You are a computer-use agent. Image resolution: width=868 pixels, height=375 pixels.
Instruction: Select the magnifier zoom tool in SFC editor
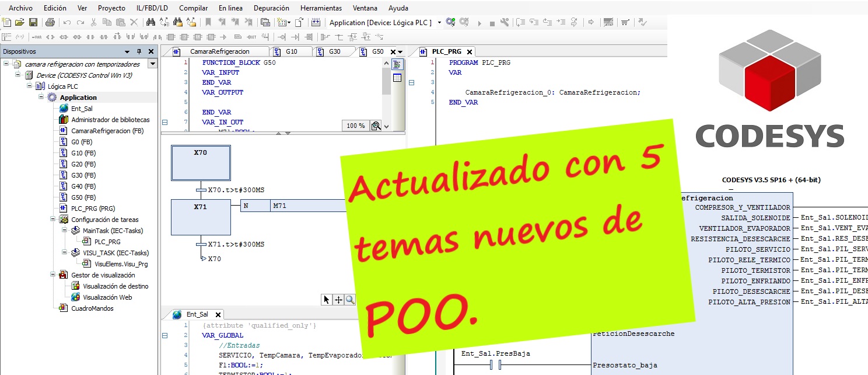(350, 300)
